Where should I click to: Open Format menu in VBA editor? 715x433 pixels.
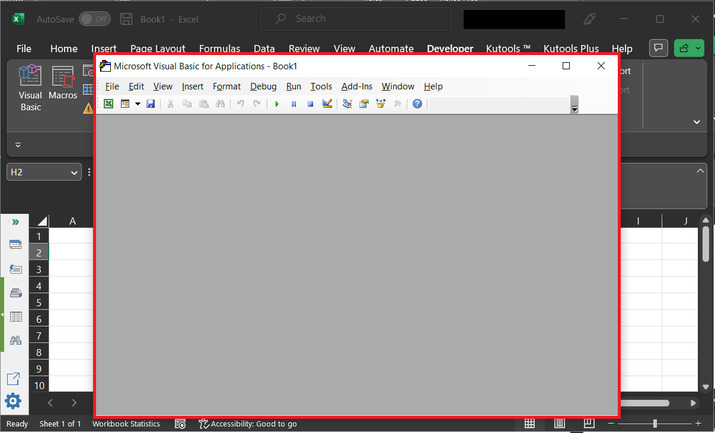(x=227, y=87)
